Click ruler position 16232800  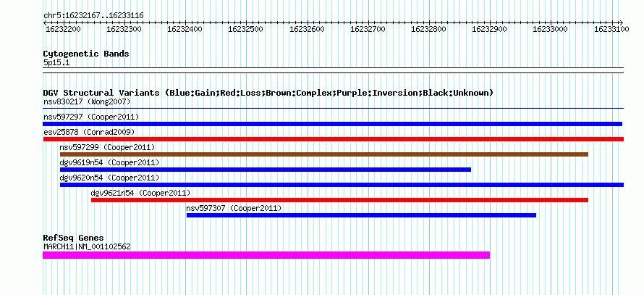click(429, 29)
